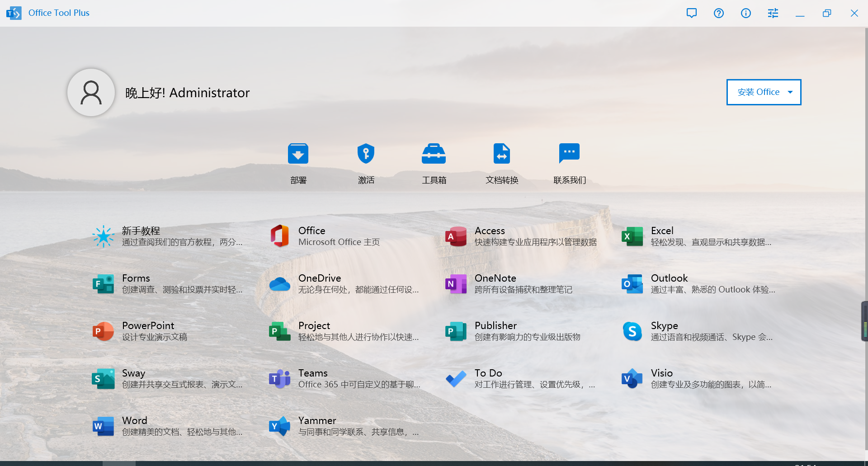Launch Word via its icon

103,426
